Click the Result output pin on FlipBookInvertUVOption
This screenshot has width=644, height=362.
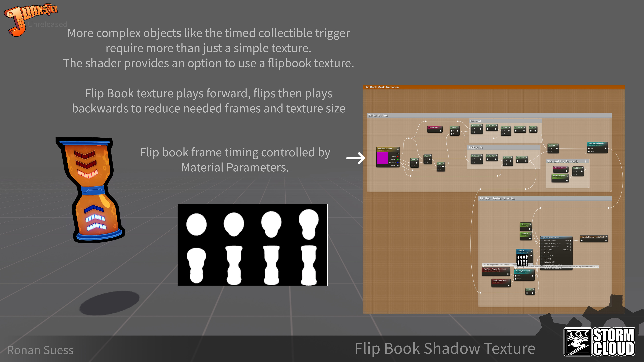pyautogui.click(x=571, y=241)
